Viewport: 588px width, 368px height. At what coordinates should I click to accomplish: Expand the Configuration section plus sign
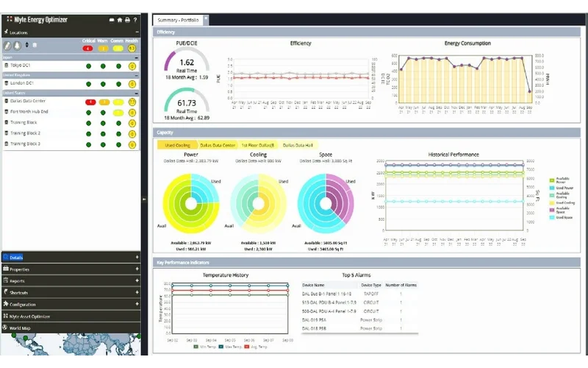[x=137, y=304]
